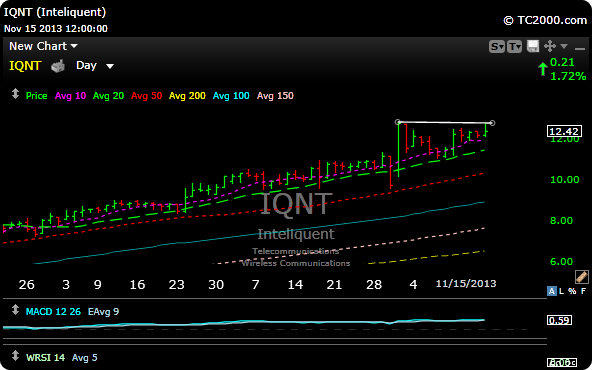Click the WRSI pane up-down arrows icon

point(15,355)
